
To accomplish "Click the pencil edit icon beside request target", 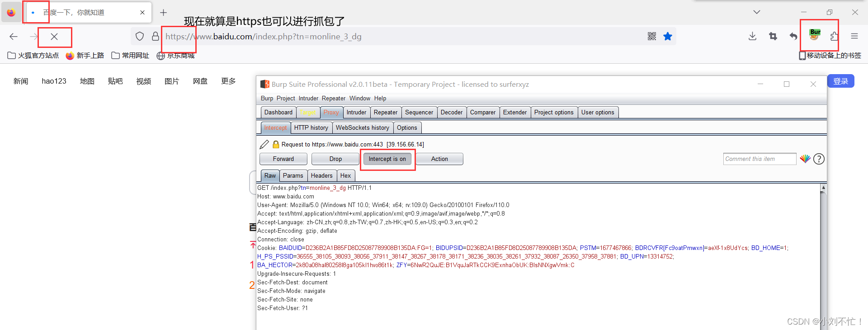I will (x=264, y=144).
